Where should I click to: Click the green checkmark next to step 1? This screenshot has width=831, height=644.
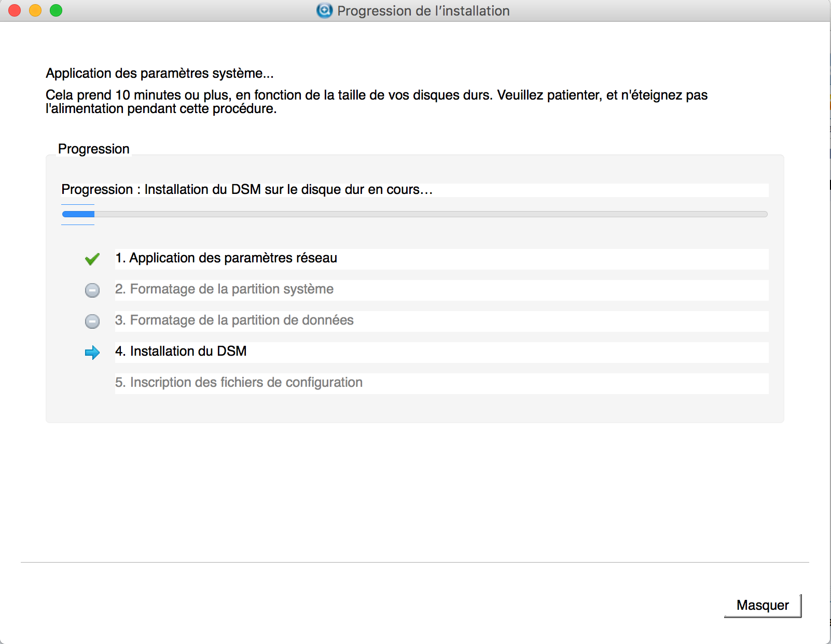coord(92,259)
